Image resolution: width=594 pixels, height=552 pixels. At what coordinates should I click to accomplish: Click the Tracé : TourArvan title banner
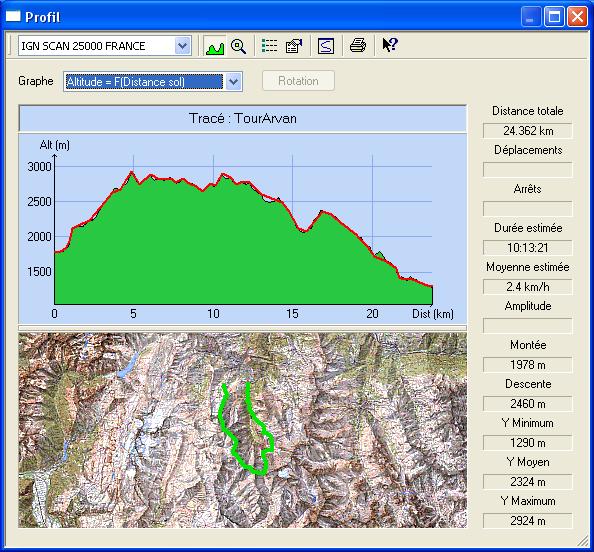coord(242,119)
